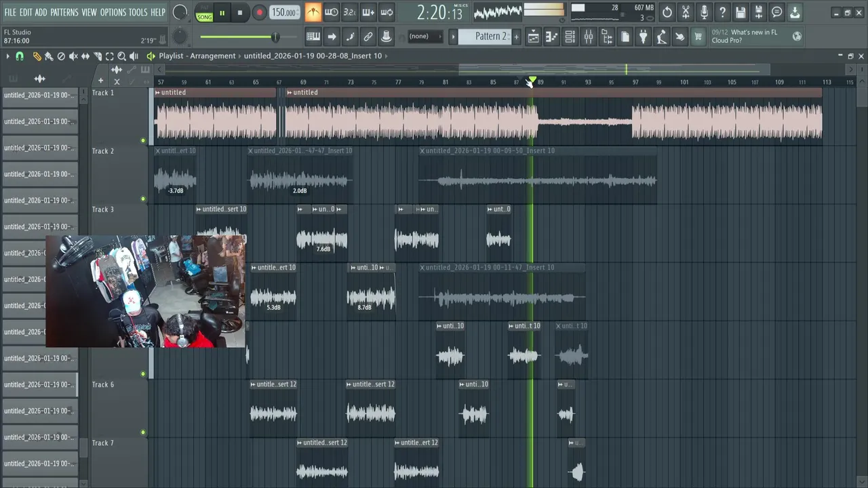Toggle auto-scrolling arrow icon

click(x=332, y=37)
